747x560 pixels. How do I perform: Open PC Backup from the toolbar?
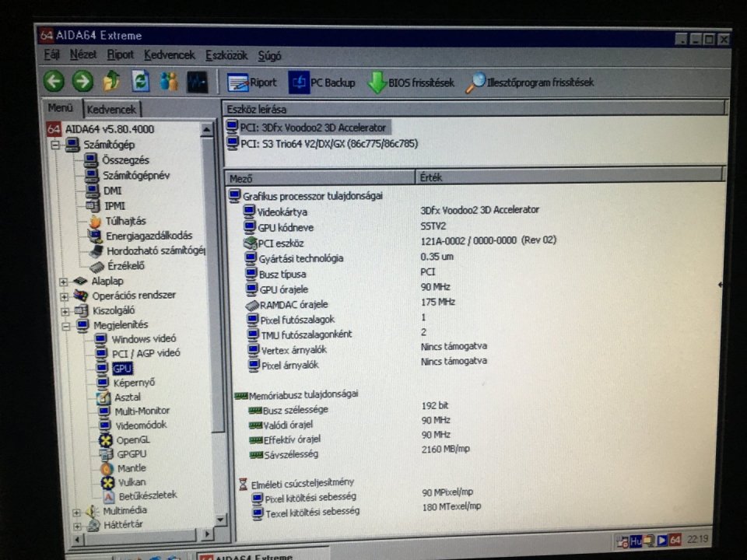(321, 82)
